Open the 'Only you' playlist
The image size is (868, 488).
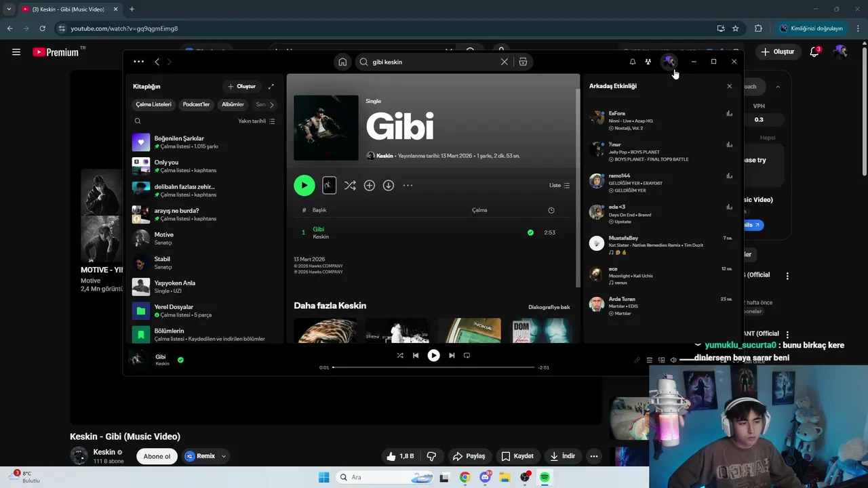203,166
